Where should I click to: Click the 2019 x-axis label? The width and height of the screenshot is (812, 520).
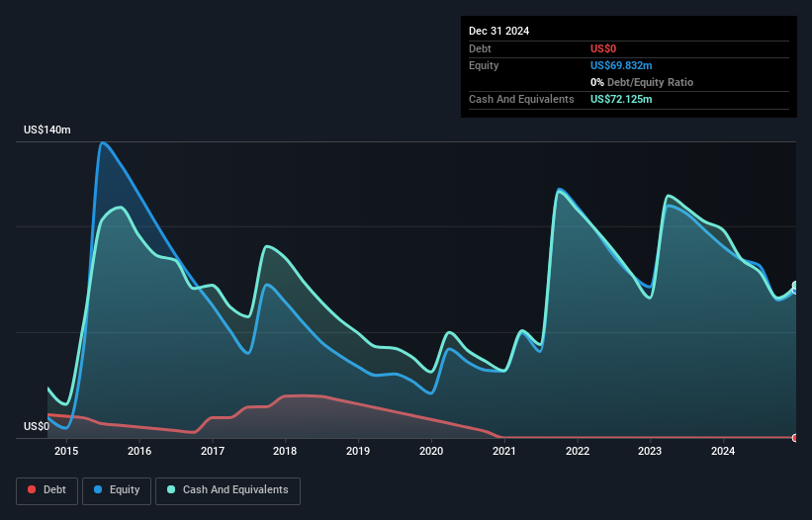358,451
